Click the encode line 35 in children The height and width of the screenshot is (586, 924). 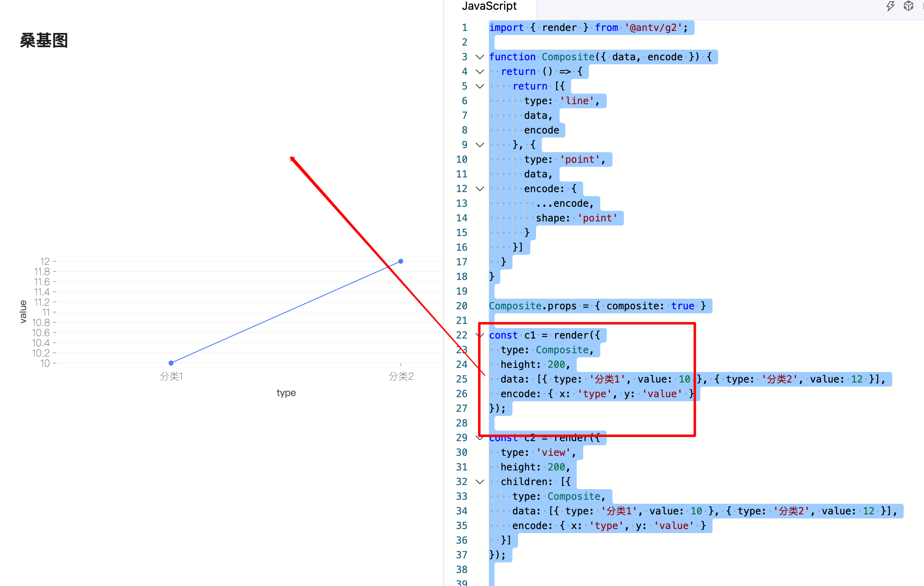pos(609,526)
